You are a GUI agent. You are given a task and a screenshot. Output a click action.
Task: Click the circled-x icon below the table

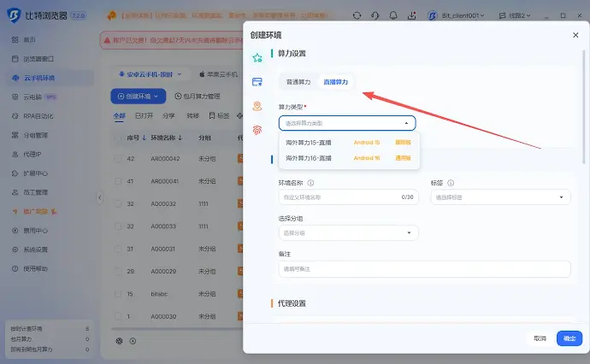133,341
